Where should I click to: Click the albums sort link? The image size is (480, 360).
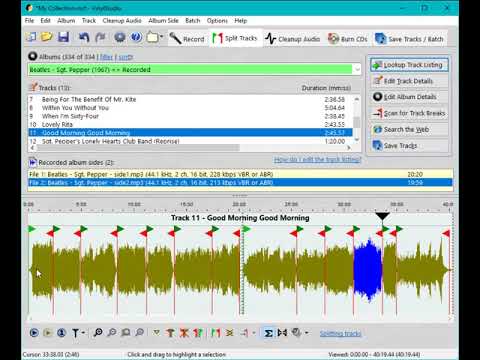tap(126, 57)
